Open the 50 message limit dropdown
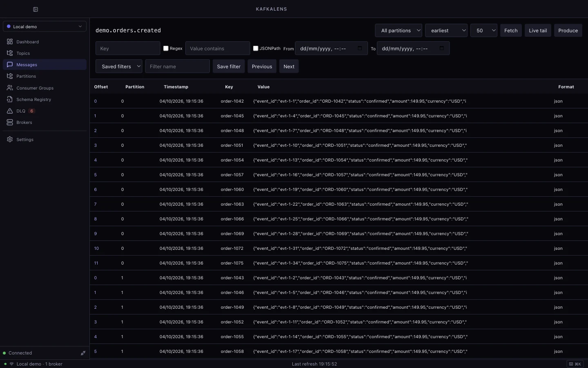The height and width of the screenshot is (368, 588). [484, 31]
